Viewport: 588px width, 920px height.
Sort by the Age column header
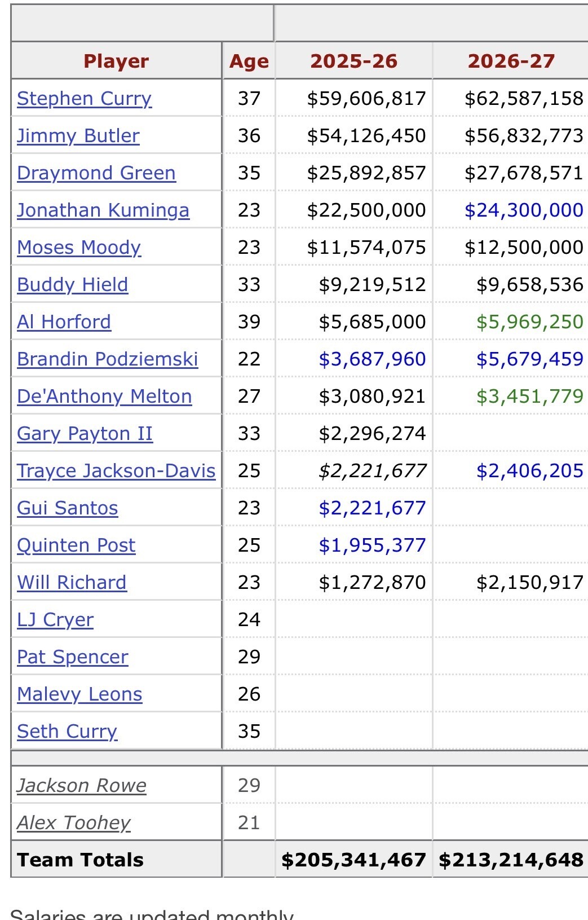[249, 61]
